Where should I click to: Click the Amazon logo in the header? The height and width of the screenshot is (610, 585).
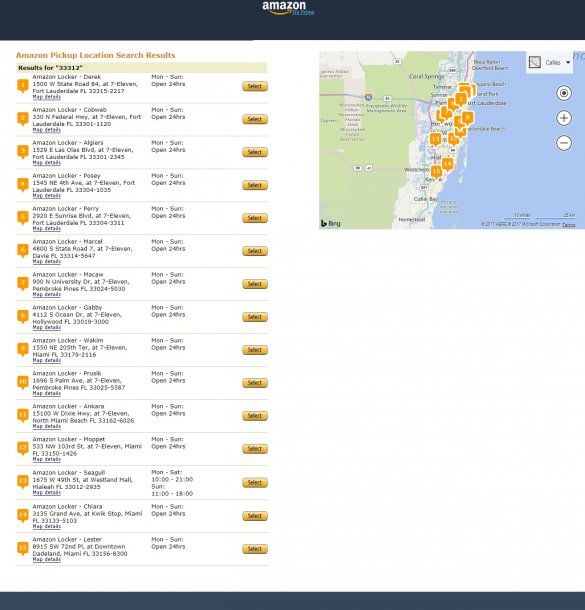(284, 7)
